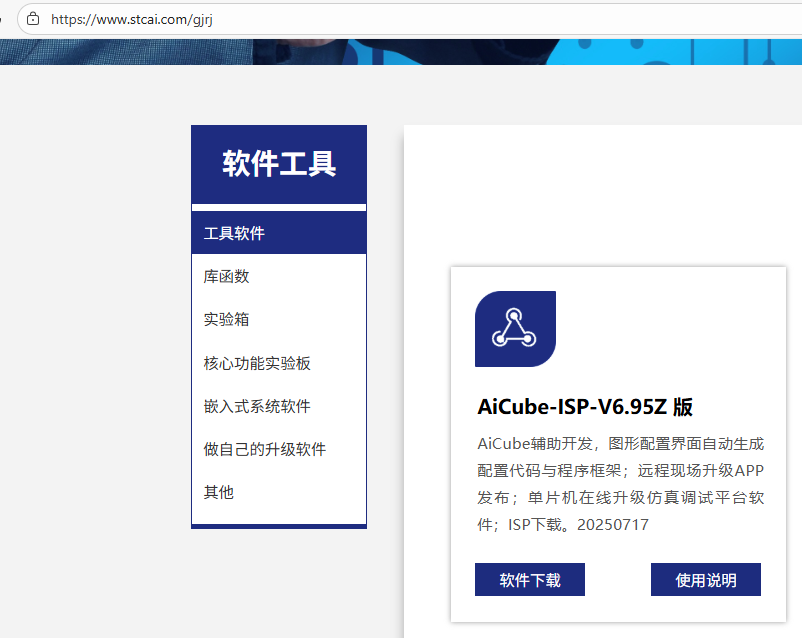Click the 软件工具 sidebar header
The height and width of the screenshot is (638, 802).
pyautogui.click(x=279, y=164)
